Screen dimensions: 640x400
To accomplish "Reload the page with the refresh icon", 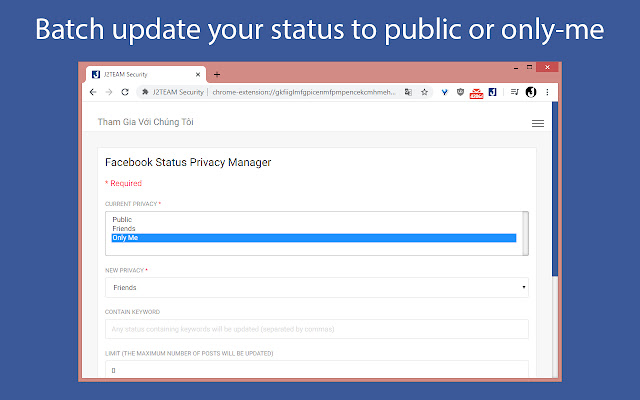I will click(125, 92).
